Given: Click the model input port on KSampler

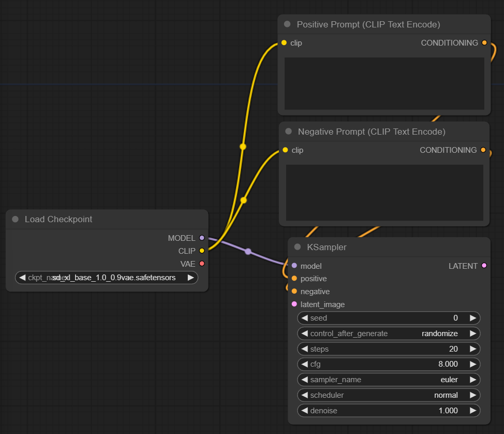Looking at the screenshot, I should pos(293,266).
